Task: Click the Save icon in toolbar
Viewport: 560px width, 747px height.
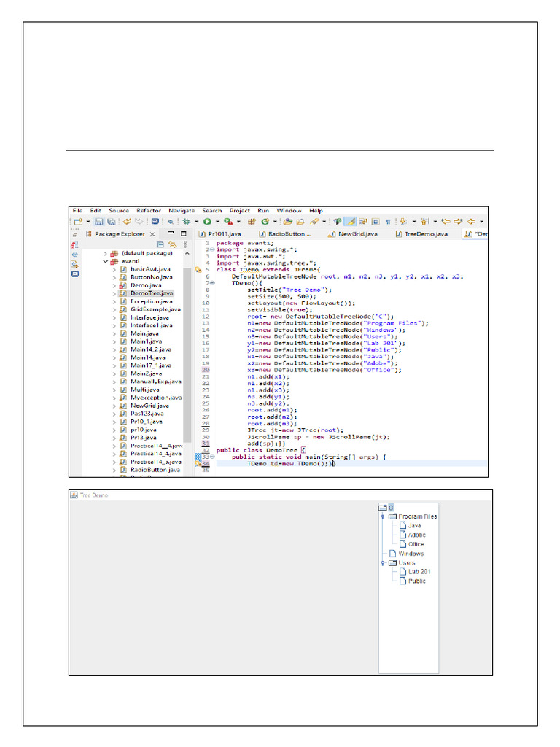Action: click(100, 221)
